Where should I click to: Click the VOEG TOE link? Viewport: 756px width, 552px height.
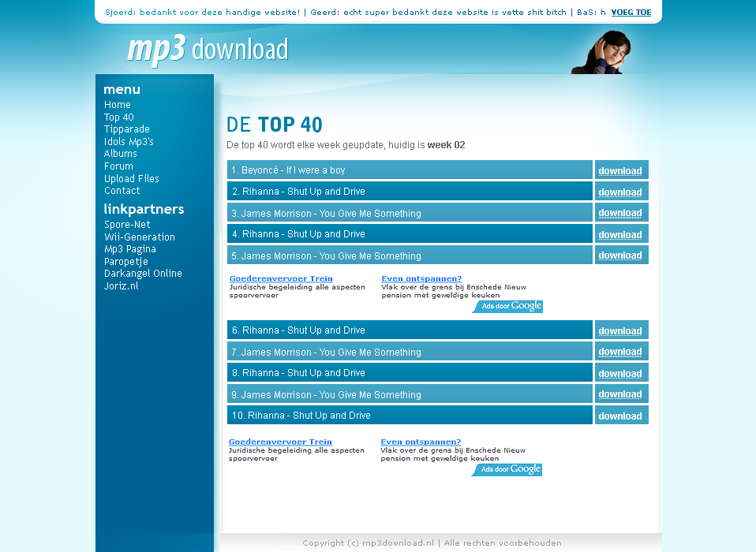point(631,13)
